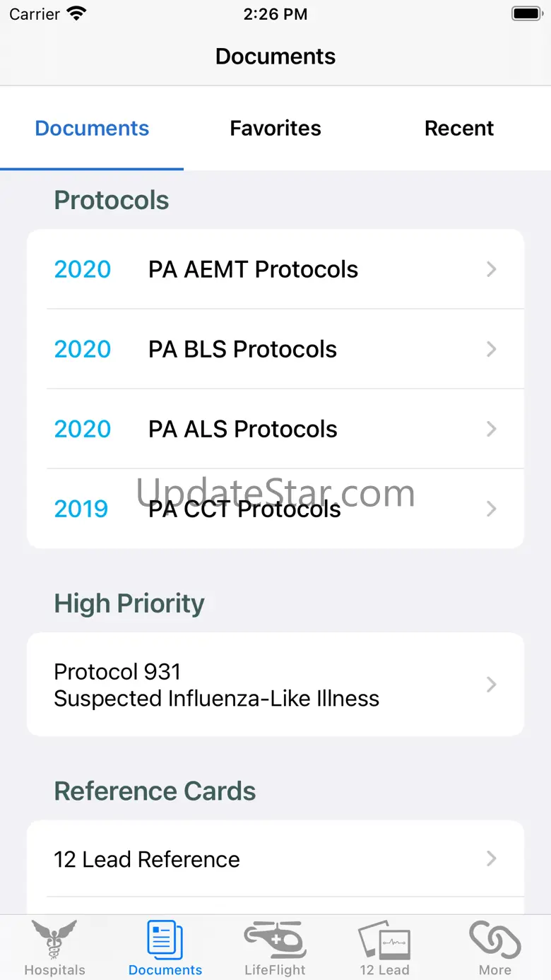Viewport: 551px width, 980px height.
Task: Open the Hospitals caduceus icon
Action: point(54,940)
